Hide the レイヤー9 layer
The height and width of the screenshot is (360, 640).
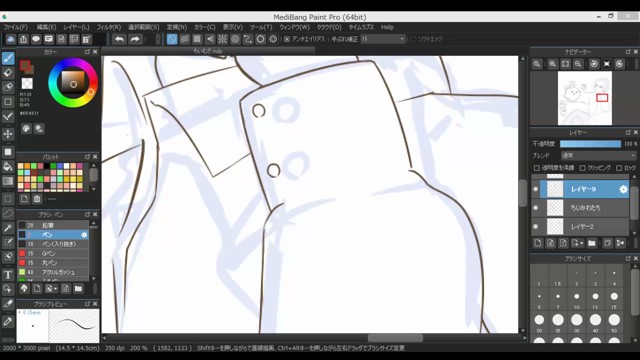click(536, 189)
